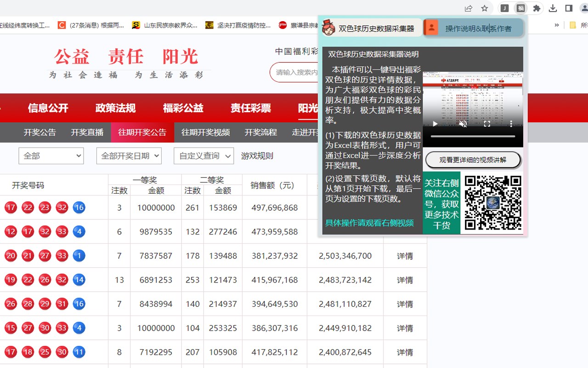This screenshot has width=588, height=368.
Task: Click blue ball 1 in the 20-21-27-33 row
Action: [79, 256]
